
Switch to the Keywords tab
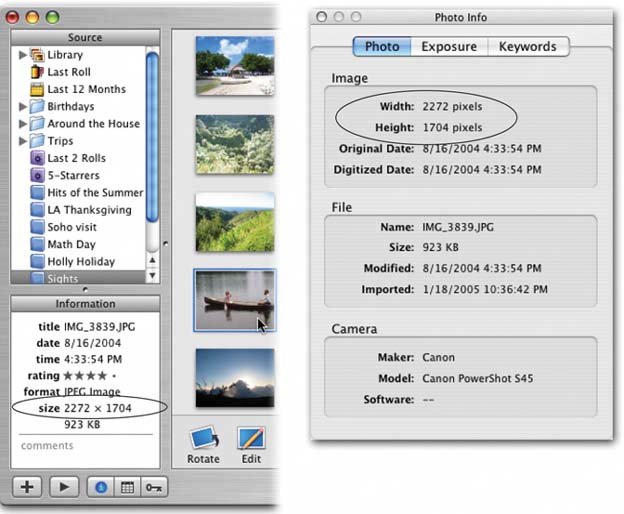527,47
